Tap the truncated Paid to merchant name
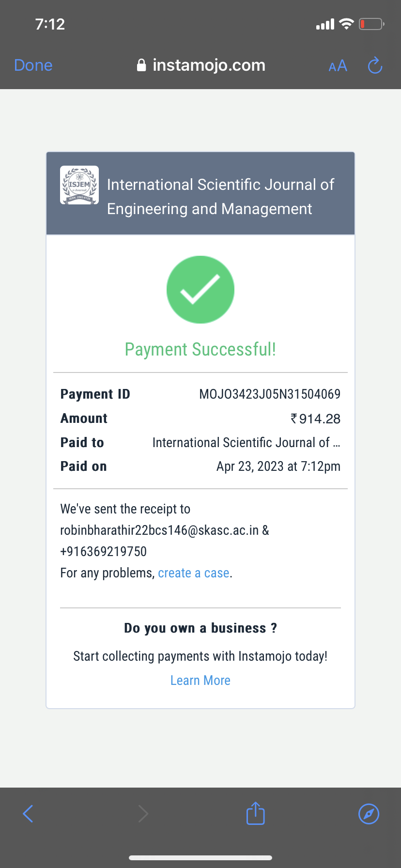This screenshot has height=868, width=401. click(246, 443)
